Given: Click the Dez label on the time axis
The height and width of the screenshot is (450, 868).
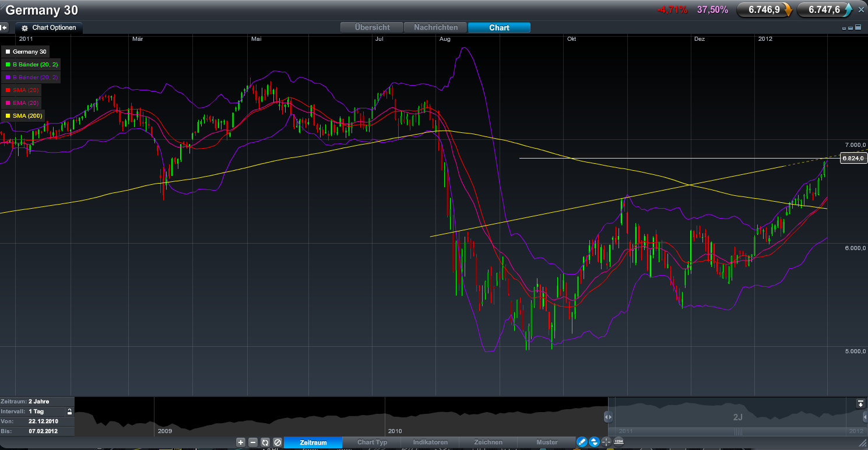Looking at the screenshot, I should 700,39.
